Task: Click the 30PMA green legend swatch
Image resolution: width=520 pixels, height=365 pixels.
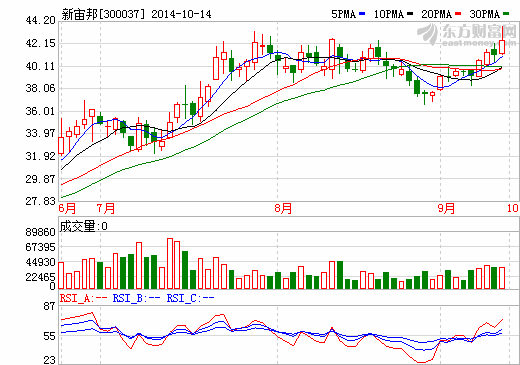Action: (506, 14)
